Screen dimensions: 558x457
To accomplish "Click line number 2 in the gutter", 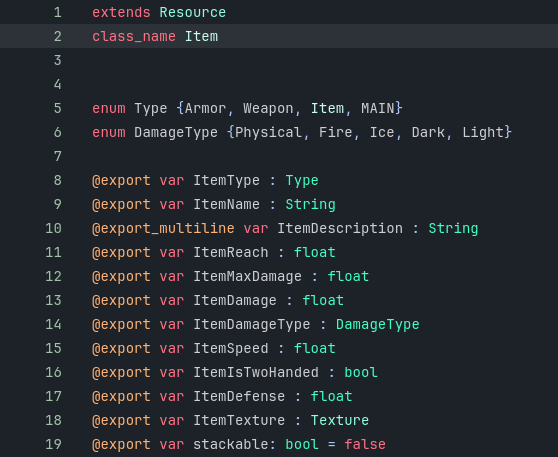I will coord(58,36).
